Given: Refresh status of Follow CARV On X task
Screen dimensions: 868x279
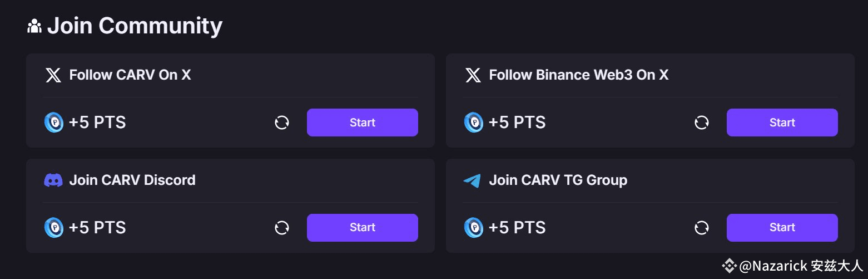Looking at the screenshot, I should click(x=282, y=123).
